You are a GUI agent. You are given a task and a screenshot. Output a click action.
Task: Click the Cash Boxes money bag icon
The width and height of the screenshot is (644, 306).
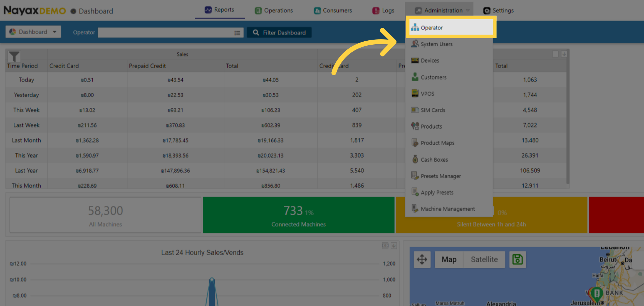point(415,159)
